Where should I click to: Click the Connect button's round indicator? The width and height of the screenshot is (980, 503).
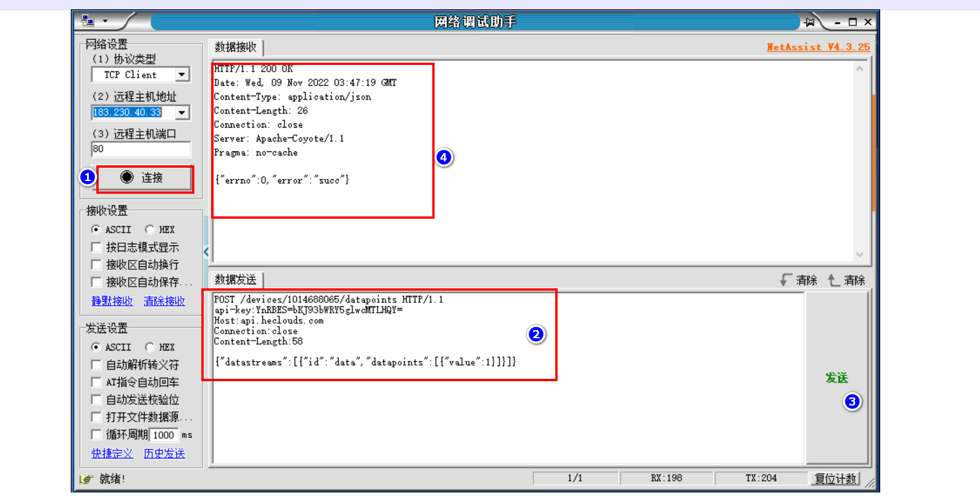pyautogui.click(x=126, y=177)
